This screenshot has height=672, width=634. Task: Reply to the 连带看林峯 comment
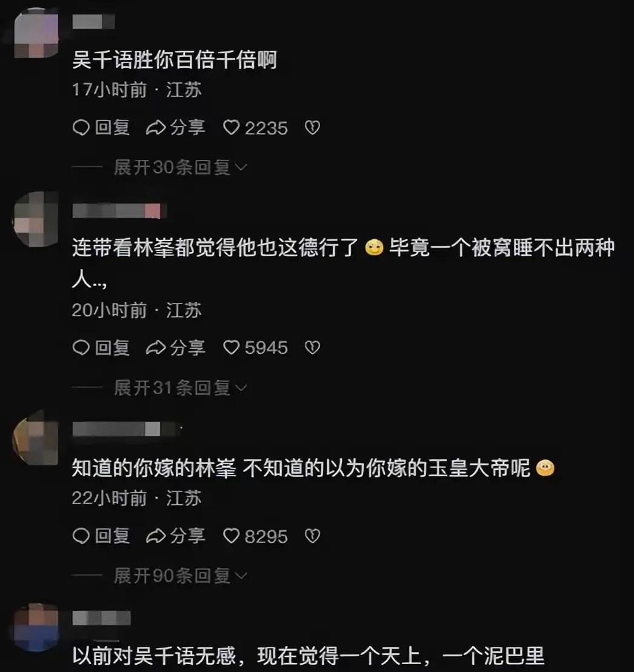(x=101, y=348)
